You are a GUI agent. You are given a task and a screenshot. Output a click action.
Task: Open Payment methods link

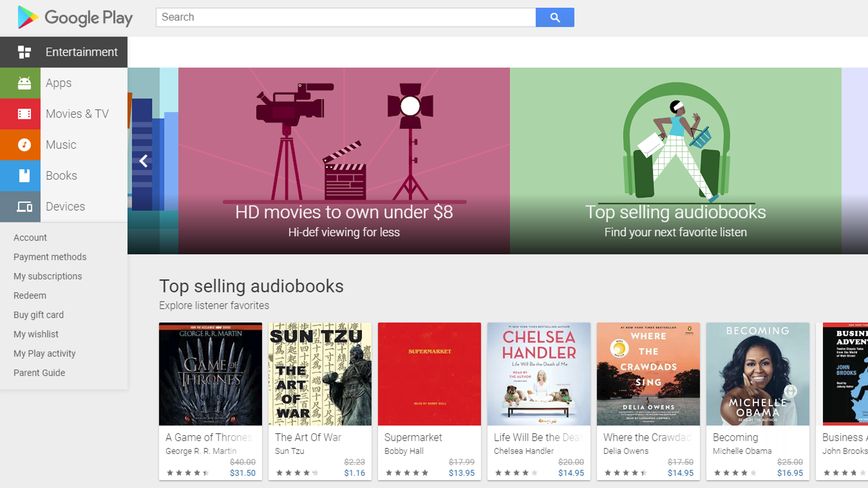pos(50,257)
